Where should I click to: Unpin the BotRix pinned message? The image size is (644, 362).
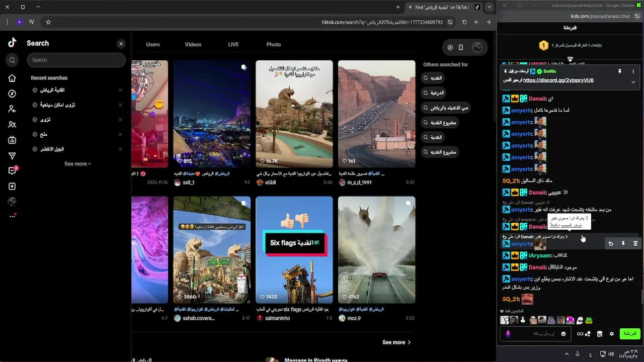click(620, 72)
